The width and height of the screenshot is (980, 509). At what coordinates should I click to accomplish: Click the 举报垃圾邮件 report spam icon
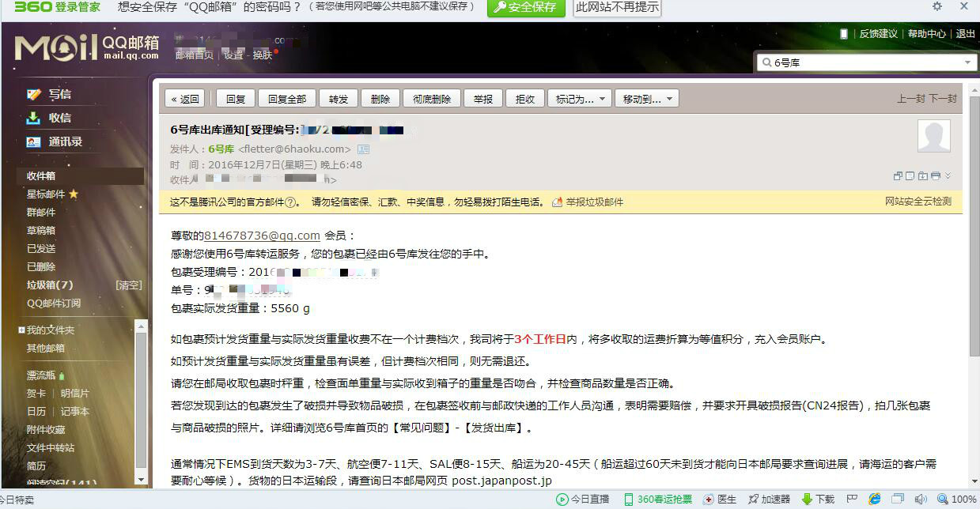click(x=558, y=202)
